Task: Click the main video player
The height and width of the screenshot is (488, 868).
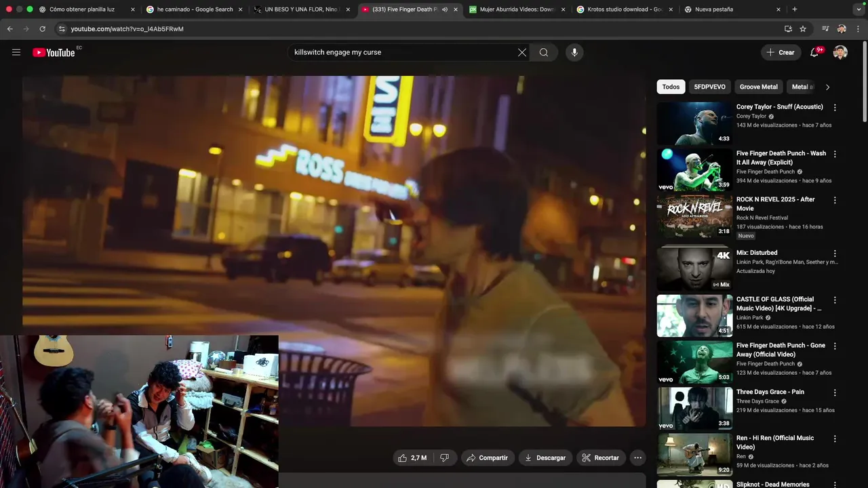Action: (334, 251)
